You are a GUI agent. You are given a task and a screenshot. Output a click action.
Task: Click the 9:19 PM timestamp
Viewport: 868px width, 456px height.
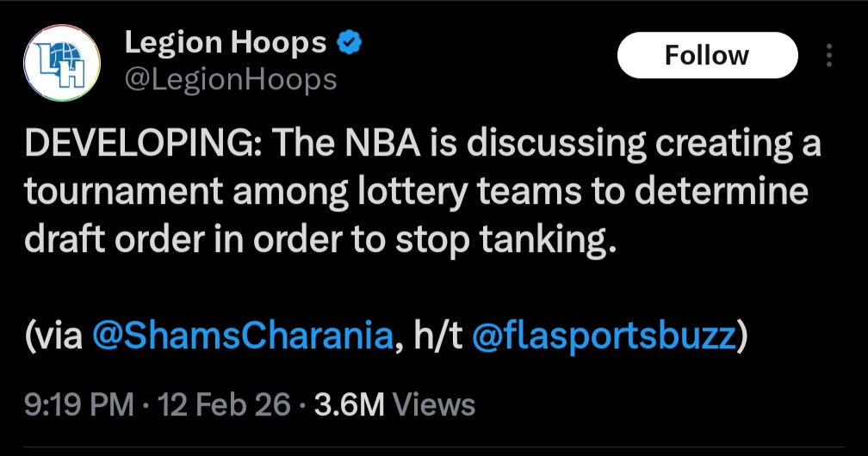click(x=79, y=404)
